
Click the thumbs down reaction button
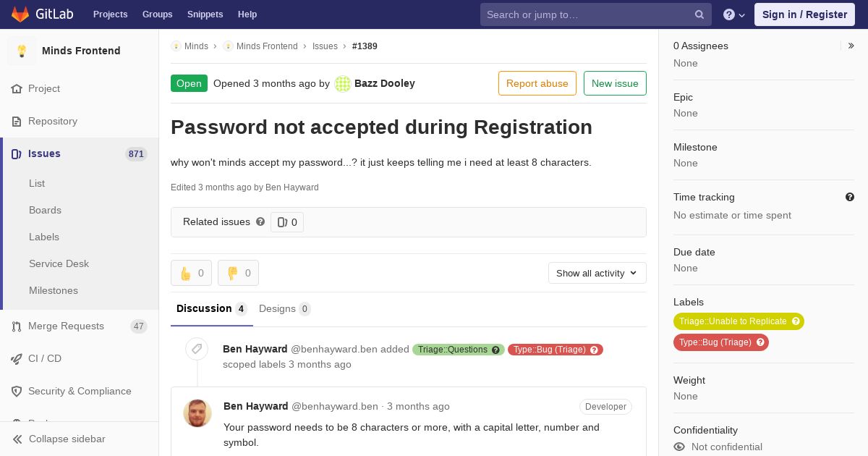point(238,273)
